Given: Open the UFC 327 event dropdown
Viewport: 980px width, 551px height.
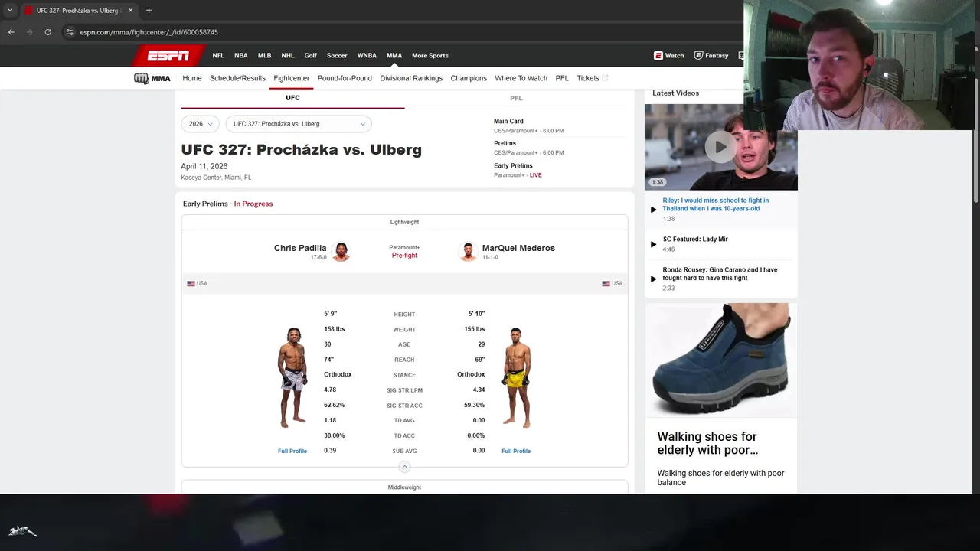Looking at the screenshot, I should click(299, 124).
